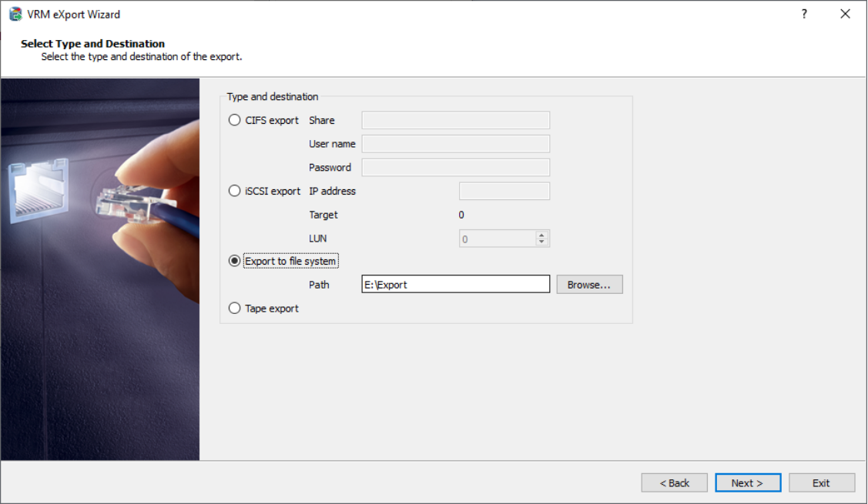Click the VRM eXport Wizard app icon
Screen dimensions: 868x504
(x=15, y=14)
